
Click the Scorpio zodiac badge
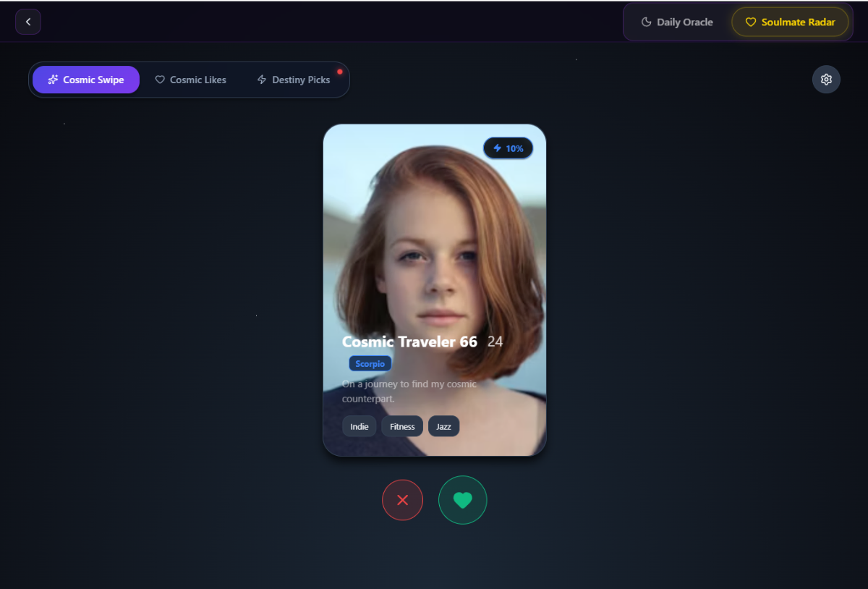(x=370, y=363)
